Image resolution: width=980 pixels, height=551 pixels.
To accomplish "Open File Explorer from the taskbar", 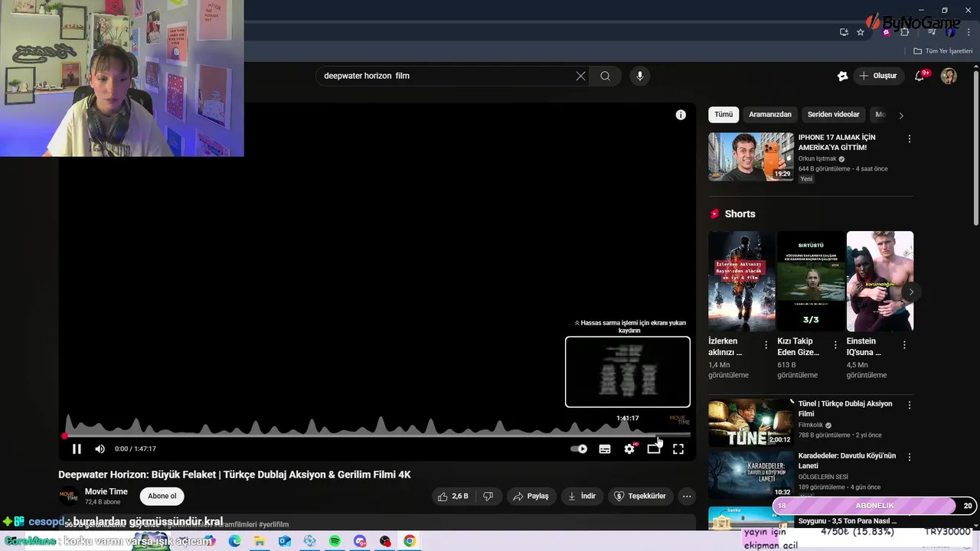I will coord(260,541).
